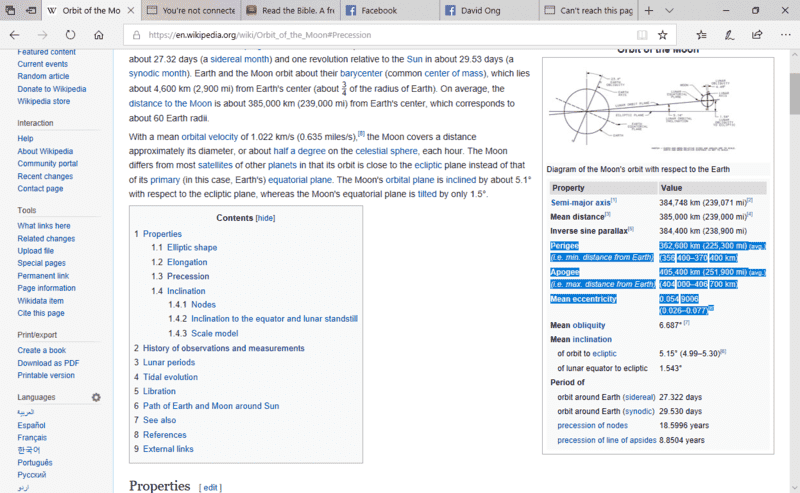Screen dimensions: 800x493
Task: Switch to Read the Bible tab
Action: pyautogui.click(x=291, y=10)
